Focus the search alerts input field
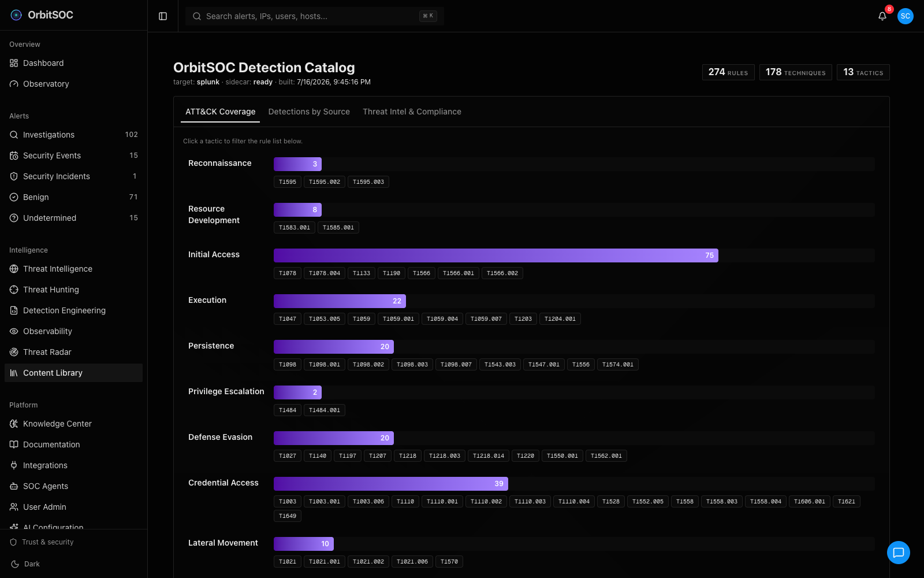 coord(315,16)
